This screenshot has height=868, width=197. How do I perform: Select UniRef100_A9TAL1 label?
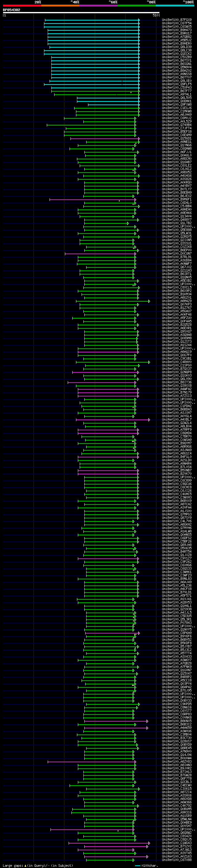pos(177,94)
